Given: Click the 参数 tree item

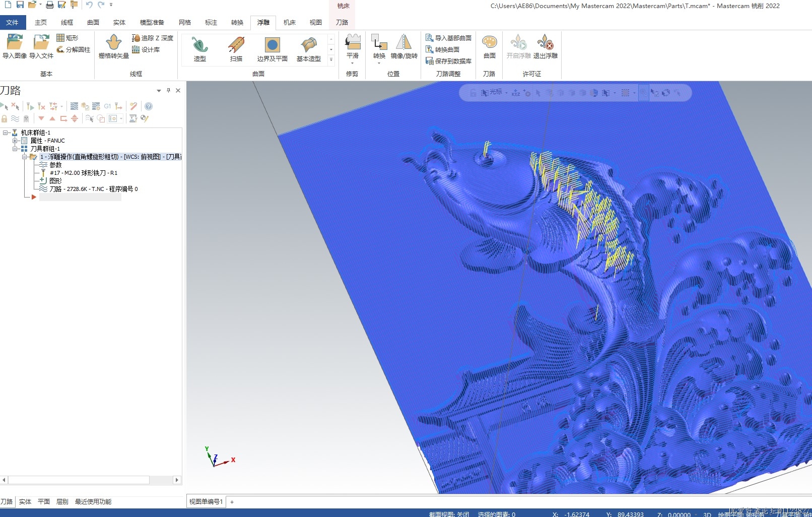Looking at the screenshot, I should (x=55, y=165).
